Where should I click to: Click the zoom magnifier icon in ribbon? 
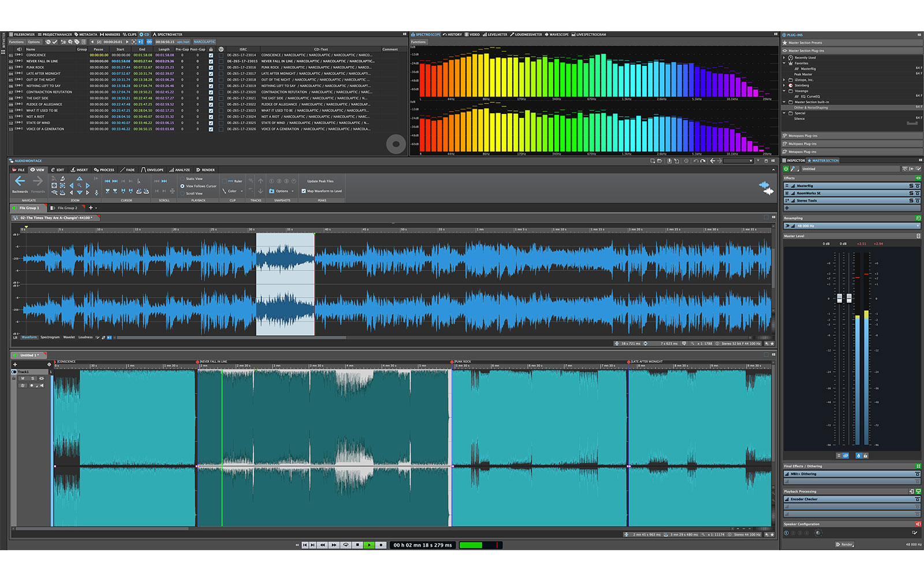tap(79, 185)
